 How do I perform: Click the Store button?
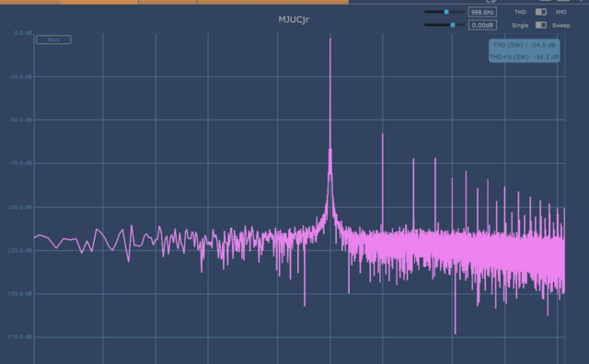click(x=53, y=40)
